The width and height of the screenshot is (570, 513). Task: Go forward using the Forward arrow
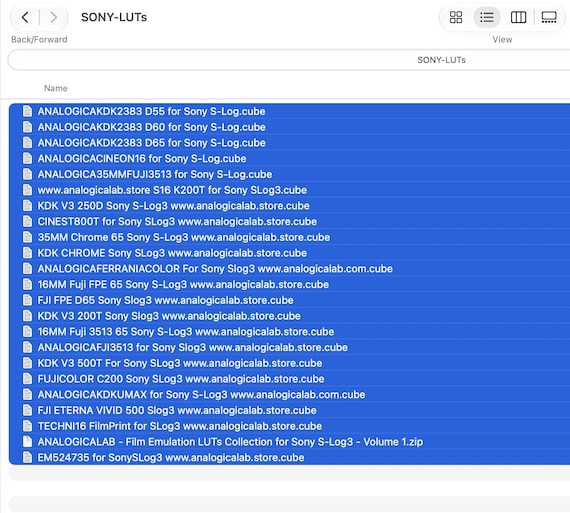[x=53, y=17]
